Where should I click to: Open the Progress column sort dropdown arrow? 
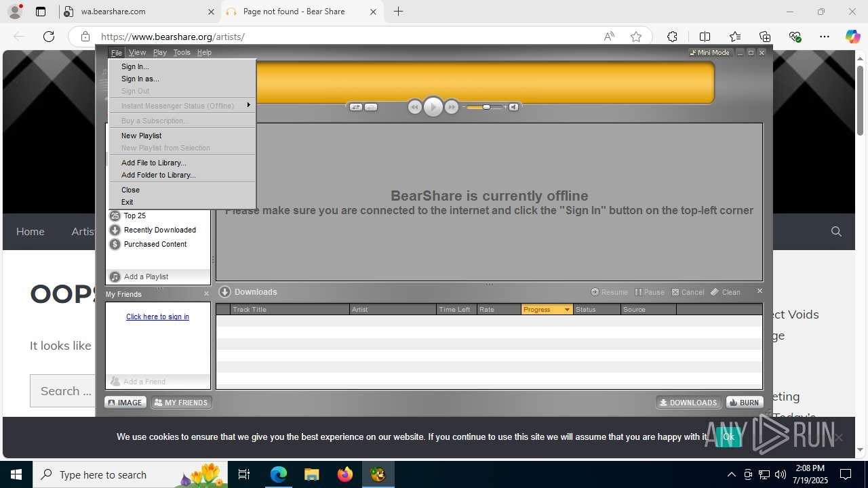point(568,310)
